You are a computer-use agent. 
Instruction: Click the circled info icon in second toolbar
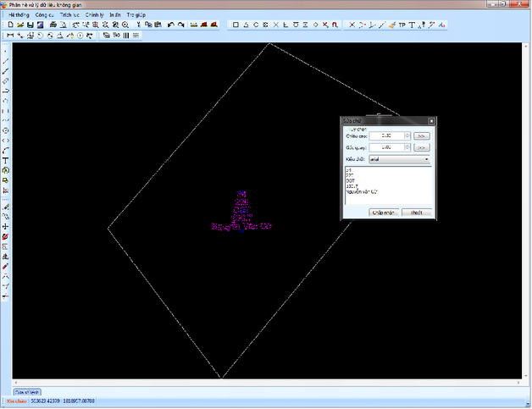pyautogui.click(x=80, y=36)
